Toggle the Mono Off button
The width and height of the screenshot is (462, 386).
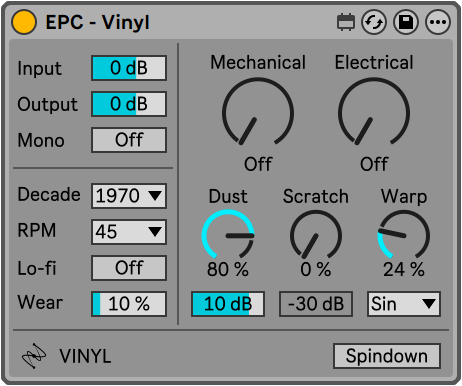(129, 140)
